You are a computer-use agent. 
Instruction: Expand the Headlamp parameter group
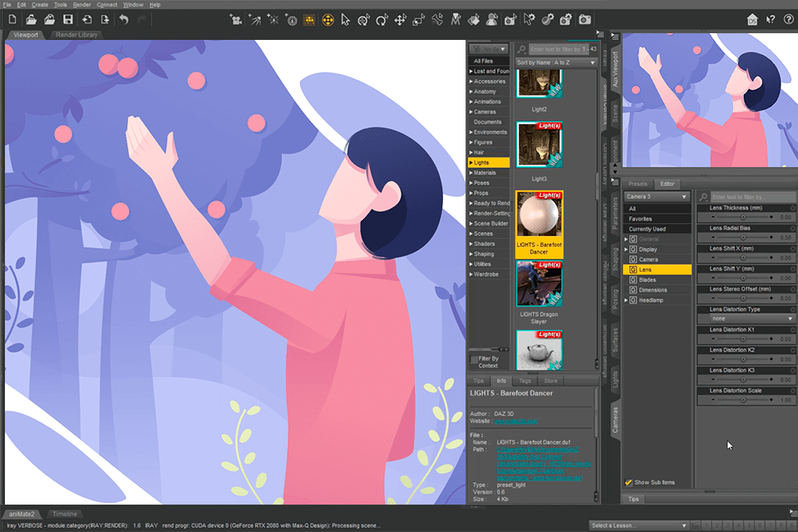tap(626, 300)
